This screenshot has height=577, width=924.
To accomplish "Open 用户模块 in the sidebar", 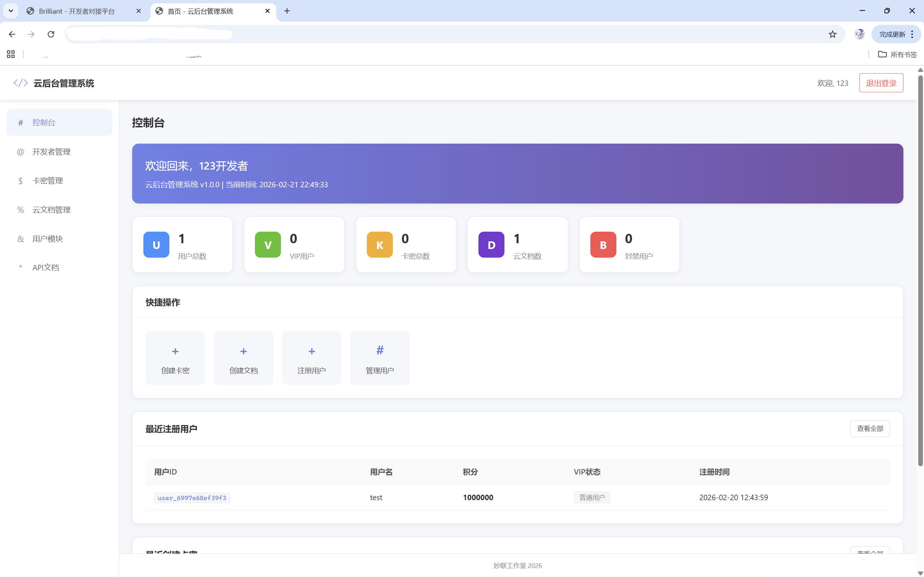I will (47, 239).
